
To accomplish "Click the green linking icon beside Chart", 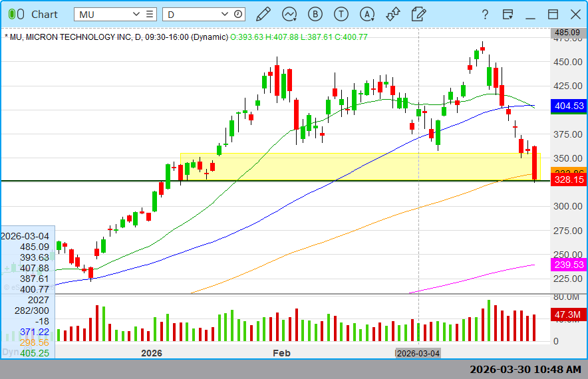I will point(16,14).
